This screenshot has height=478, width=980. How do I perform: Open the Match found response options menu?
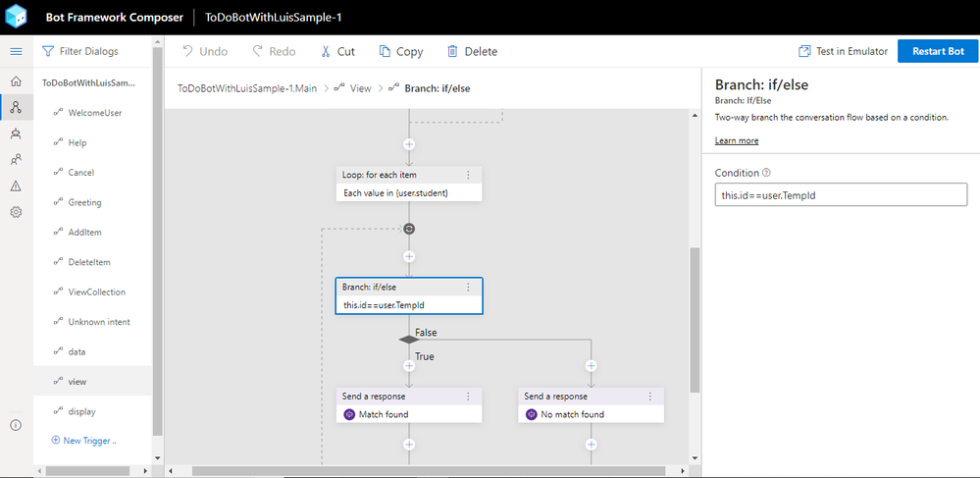[x=468, y=396]
